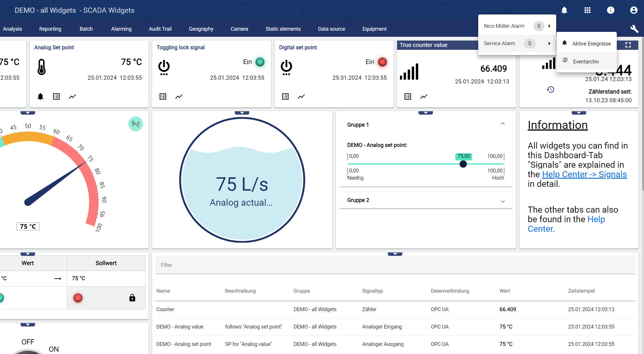644x354 pixels.
Task: Select Eventarchiv from the alarm submenu
Action: pos(586,61)
